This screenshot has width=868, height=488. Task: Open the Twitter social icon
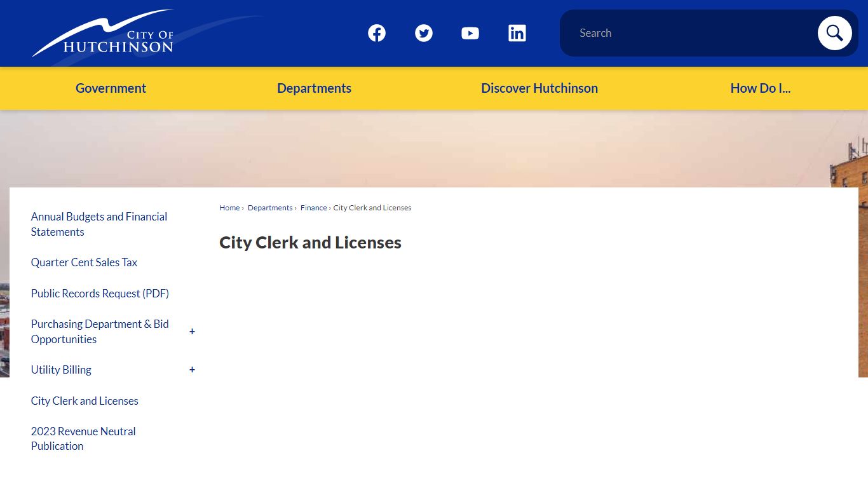(424, 33)
